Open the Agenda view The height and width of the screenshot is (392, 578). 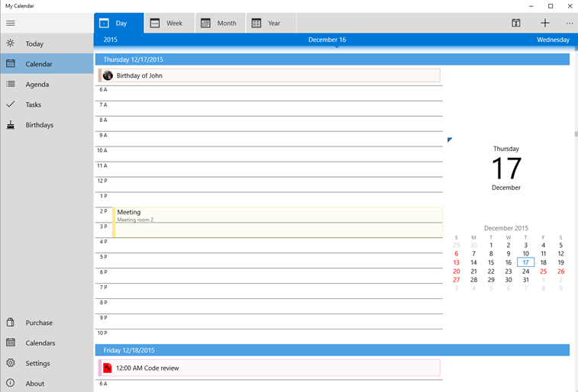point(47,85)
